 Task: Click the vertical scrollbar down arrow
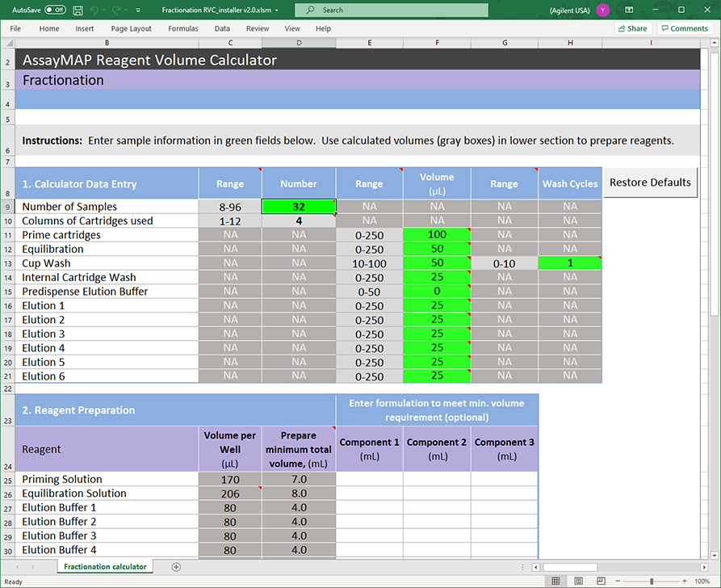coord(714,555)
